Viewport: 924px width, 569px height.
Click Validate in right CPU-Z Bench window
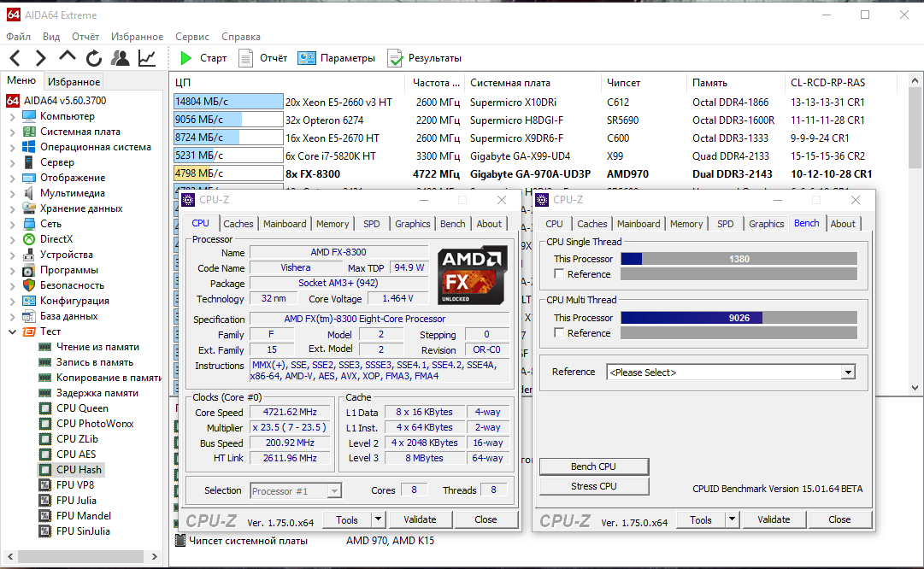[x=774, y=519]
